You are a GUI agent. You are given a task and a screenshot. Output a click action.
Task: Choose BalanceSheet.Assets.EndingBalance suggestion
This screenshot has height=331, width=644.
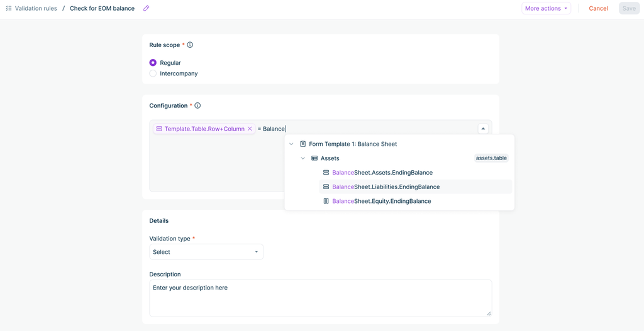382,173
